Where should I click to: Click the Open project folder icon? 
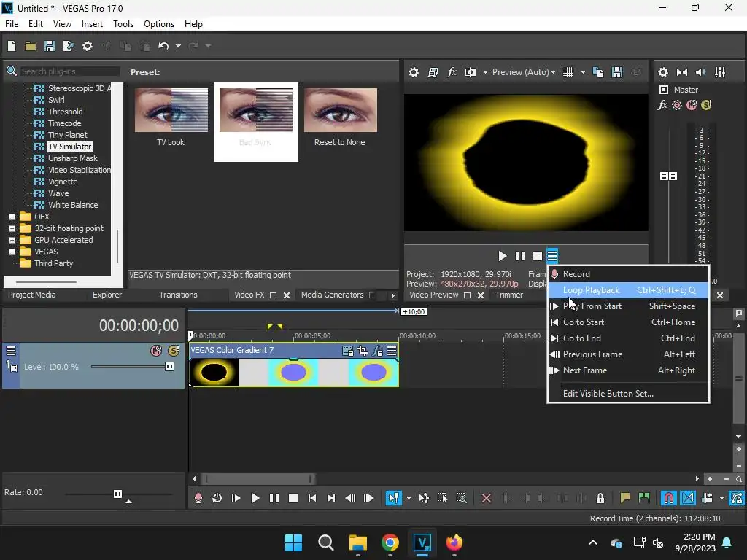click(x=31, y=46)
